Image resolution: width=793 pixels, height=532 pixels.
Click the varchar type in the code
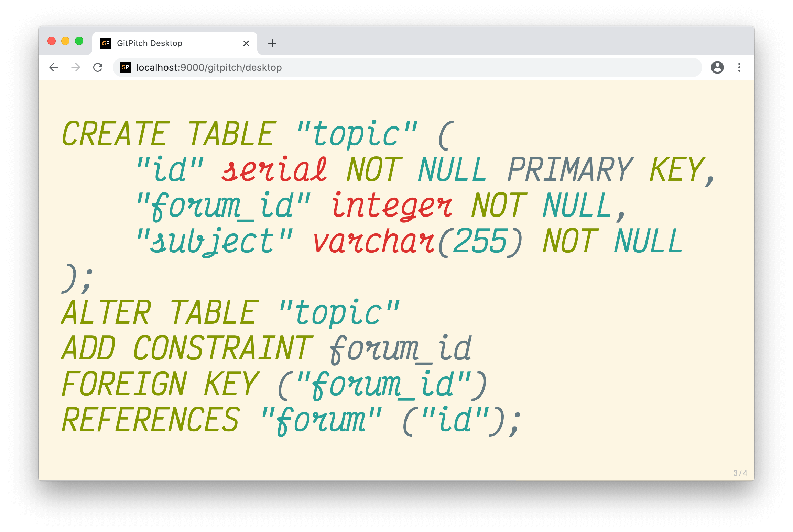pos(373,241)
